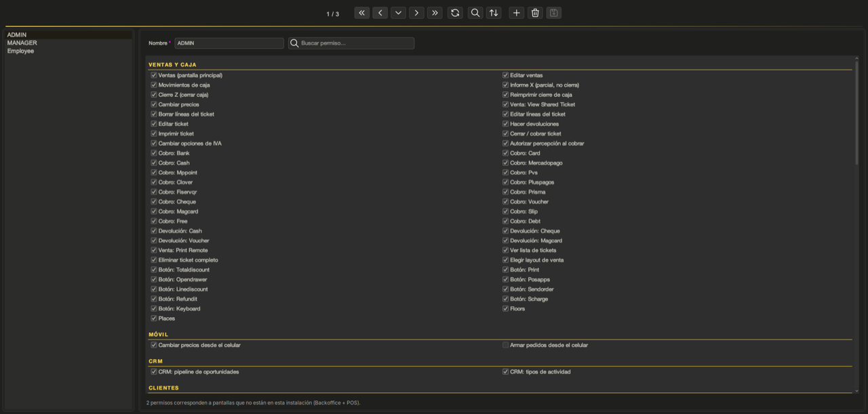Toggle Cobro: Clover checkbox
This screenshot has height=414, width=868.
tap(154, 182)
